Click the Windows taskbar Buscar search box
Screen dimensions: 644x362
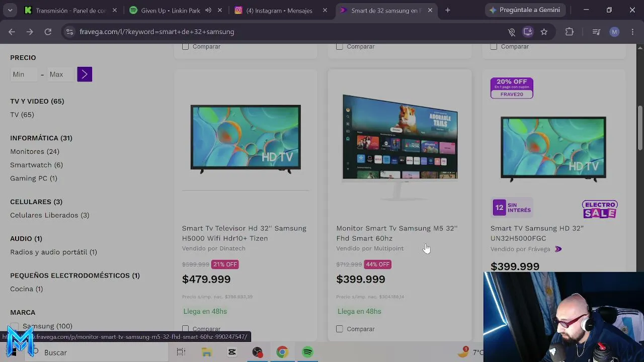[97, 352]
